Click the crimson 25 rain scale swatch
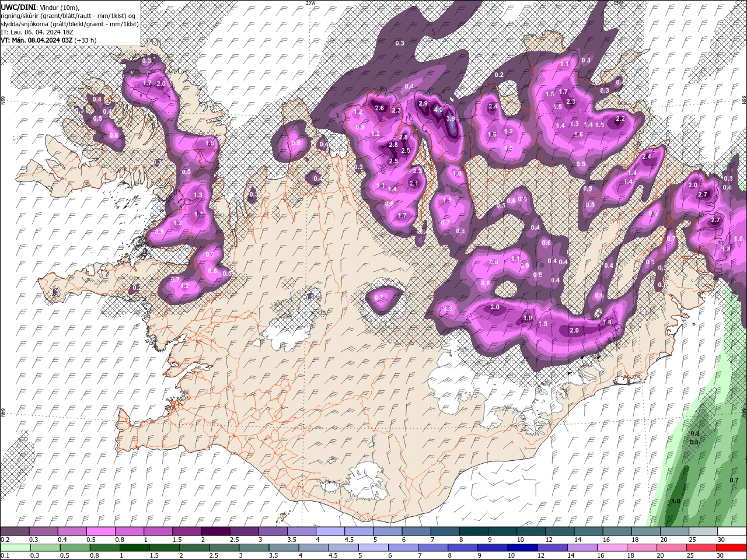The width and height of the screenshot is (747, 560). click(701, 548)
